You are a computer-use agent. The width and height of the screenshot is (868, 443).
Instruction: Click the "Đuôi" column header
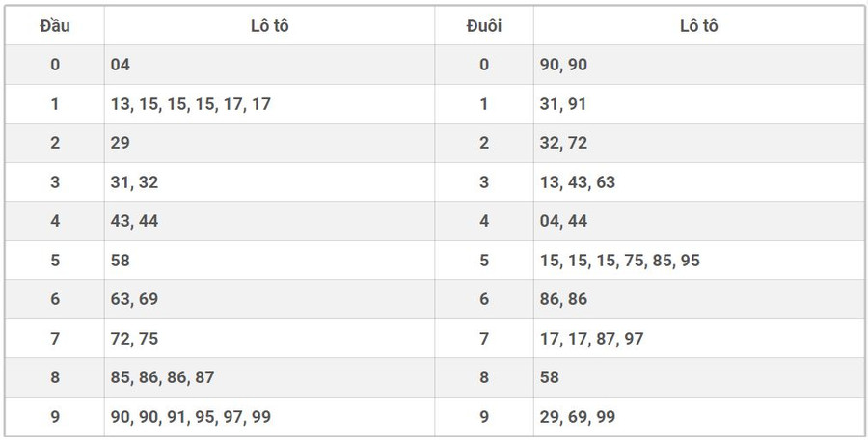(484, 26)
